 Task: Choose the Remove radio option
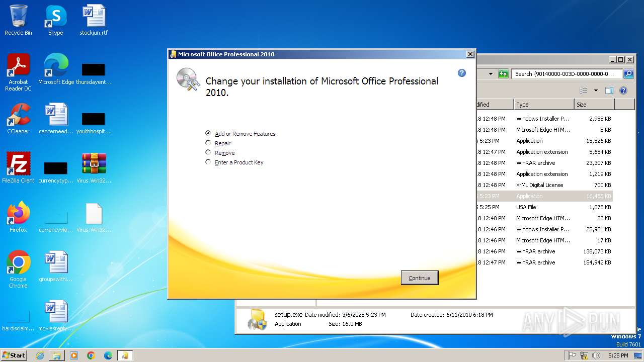pos(220,153)
